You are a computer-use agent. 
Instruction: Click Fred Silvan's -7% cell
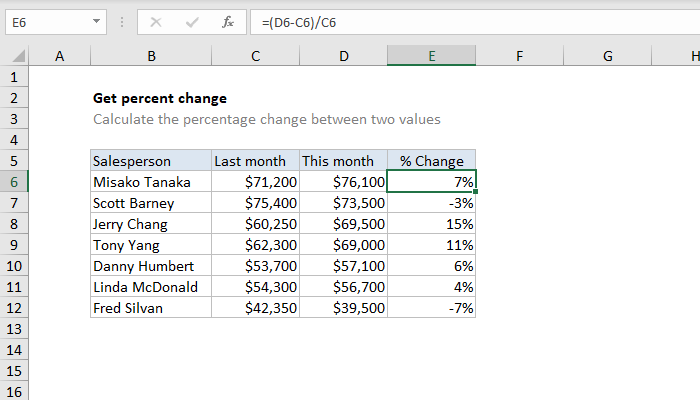tap(431, 308)
